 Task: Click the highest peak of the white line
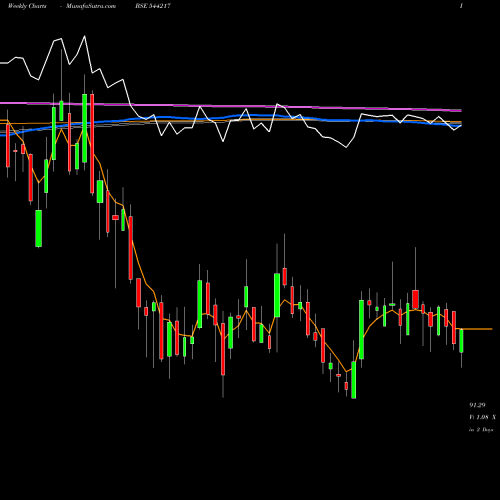point(84,36)
